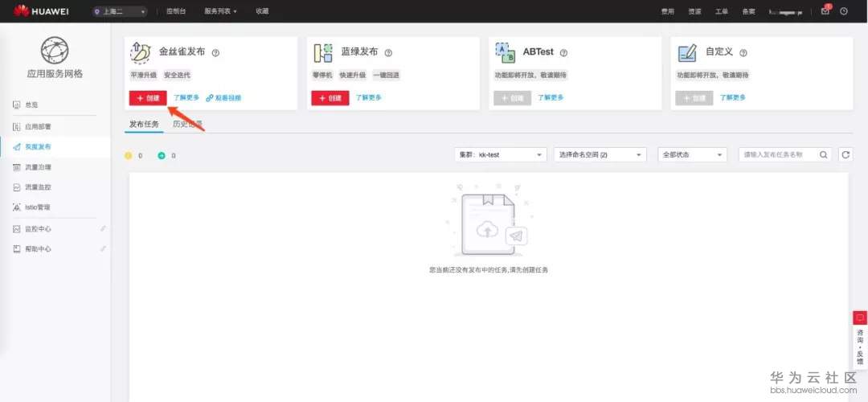Click the 自定义 pencil-note icon
868x402 pixels.
click(687, 52)
